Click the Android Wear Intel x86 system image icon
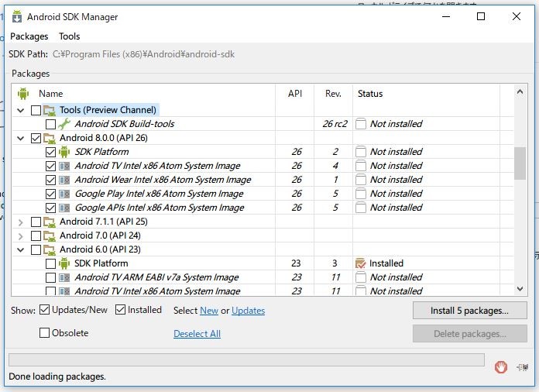Viewport: 539px width, 392px height. (x=64, y=180)
